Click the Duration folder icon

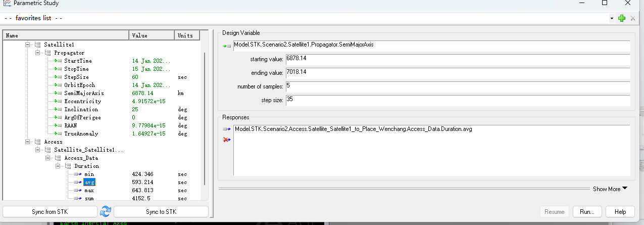[x=68, y=166]
